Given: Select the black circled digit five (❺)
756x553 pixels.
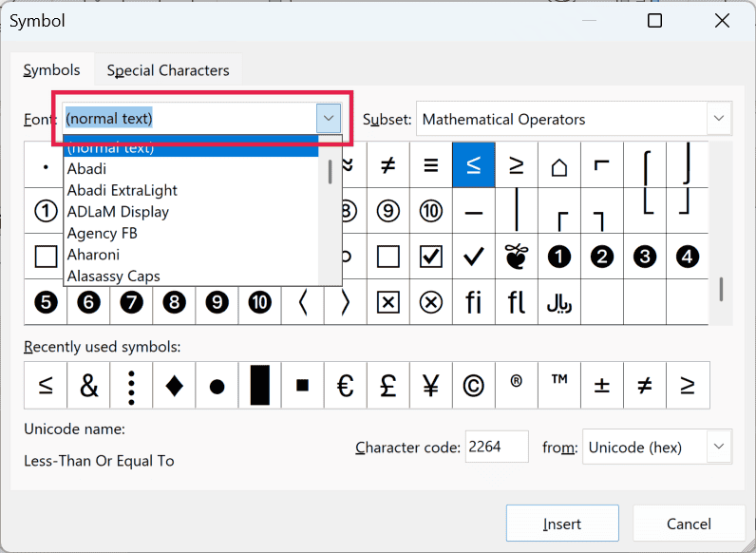Looking at the screenshot, I should tap(46, 302).
